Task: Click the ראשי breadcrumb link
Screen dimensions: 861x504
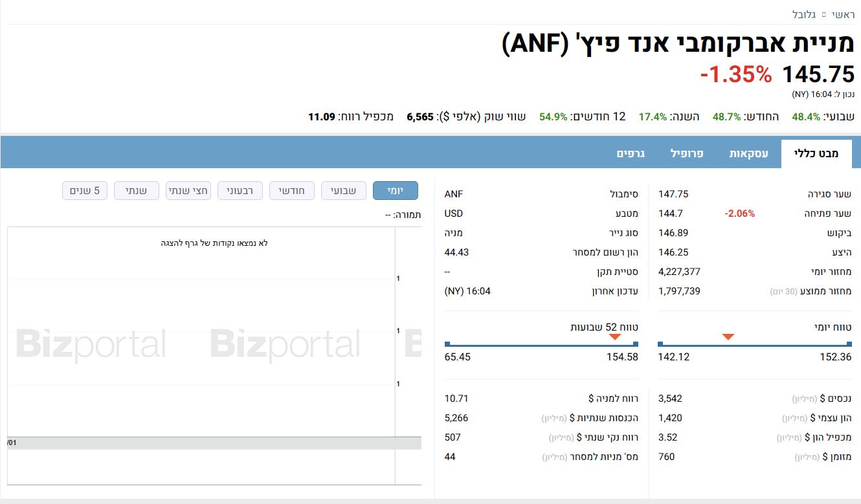Action: pyautogui.click(x=844, y=14)
